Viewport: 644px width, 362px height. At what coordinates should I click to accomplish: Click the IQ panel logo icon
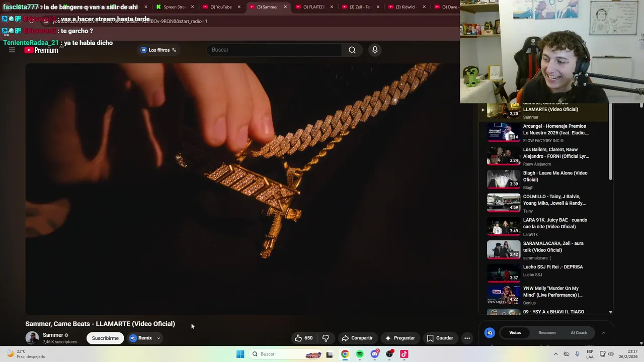[490, 333]
